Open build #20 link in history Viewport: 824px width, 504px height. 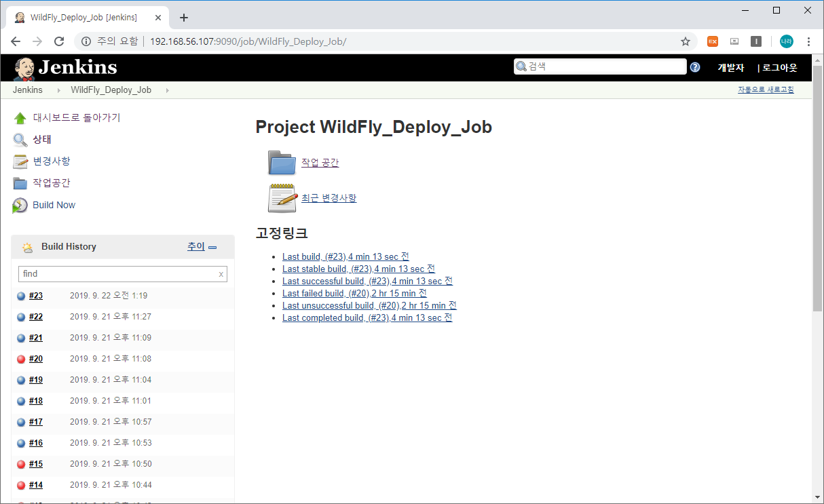click(x=36, y=359)
